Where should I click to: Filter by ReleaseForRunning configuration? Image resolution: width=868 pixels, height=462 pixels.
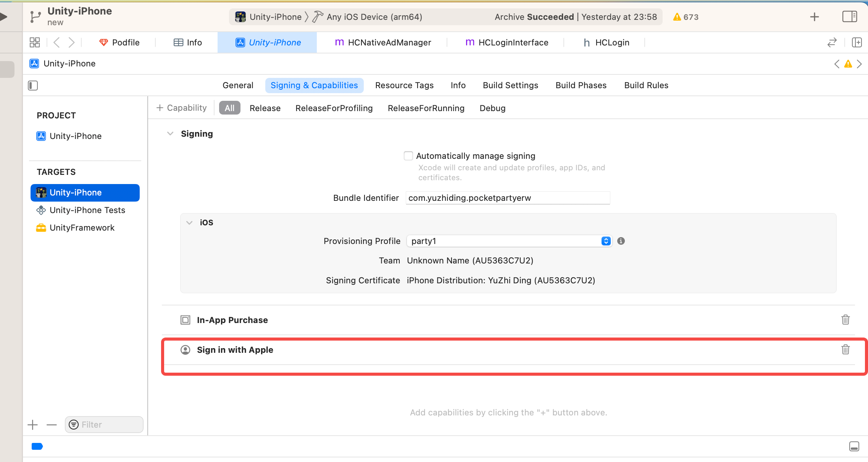[426, 108]
